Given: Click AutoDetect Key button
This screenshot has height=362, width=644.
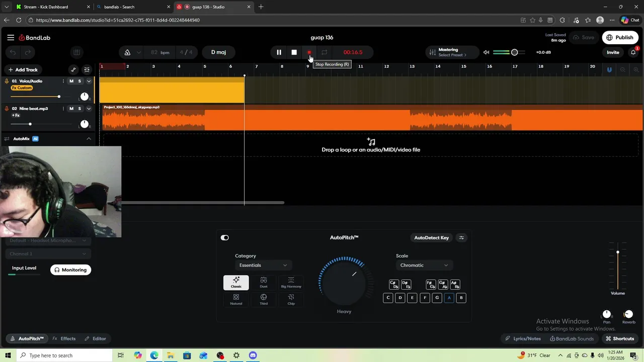Looking at the screenshot, I should click(431, 238).
